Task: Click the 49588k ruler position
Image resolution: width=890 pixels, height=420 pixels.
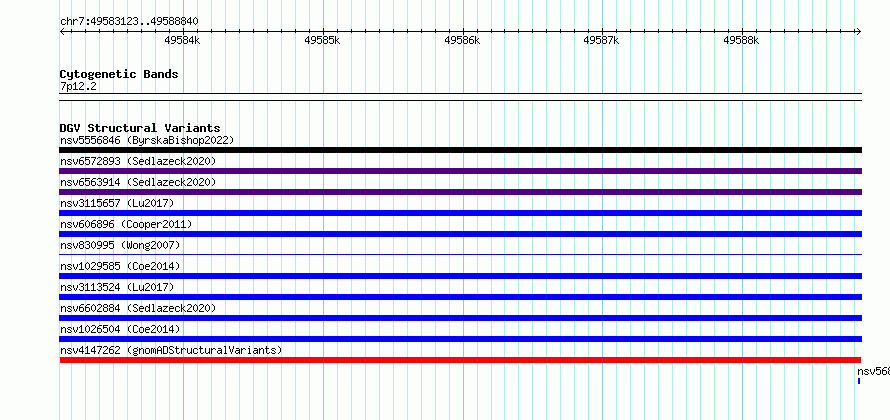Action: tap(741, 40)
